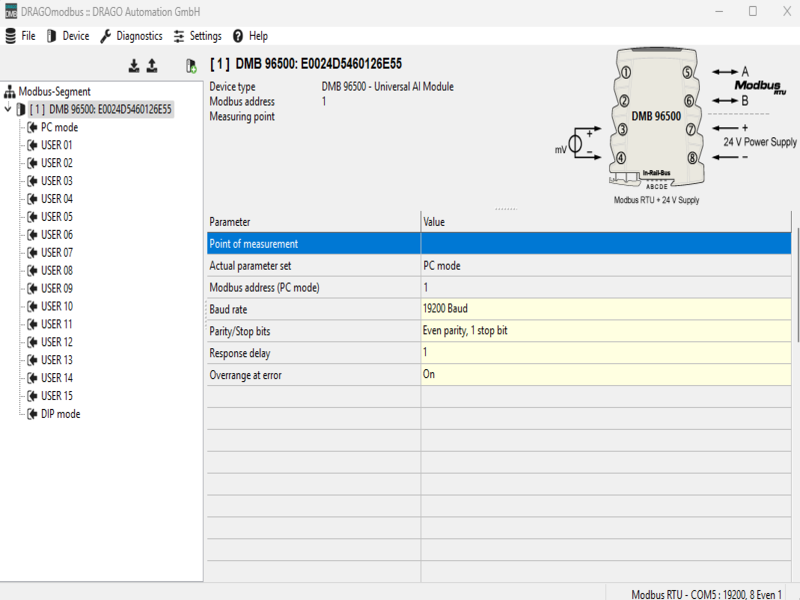Image resolution: width=800 pixels, height=600 pixels.
Task: Click the upload-to-device toolbar icon
Action: [x=152, y=66]
